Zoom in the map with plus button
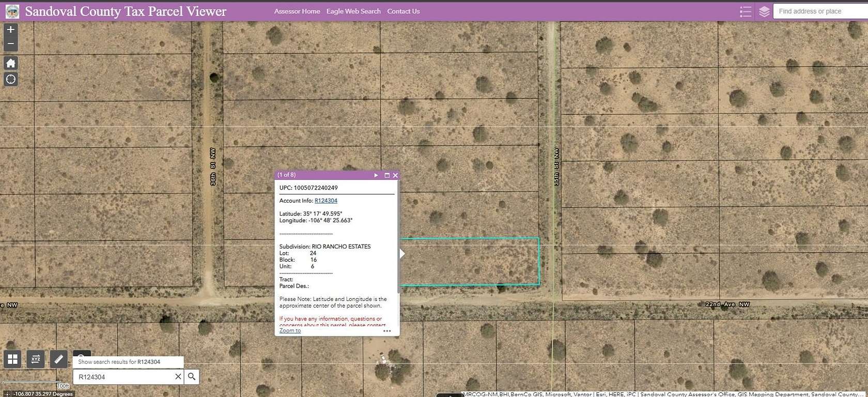868x397 pixels. pos(11,30)
